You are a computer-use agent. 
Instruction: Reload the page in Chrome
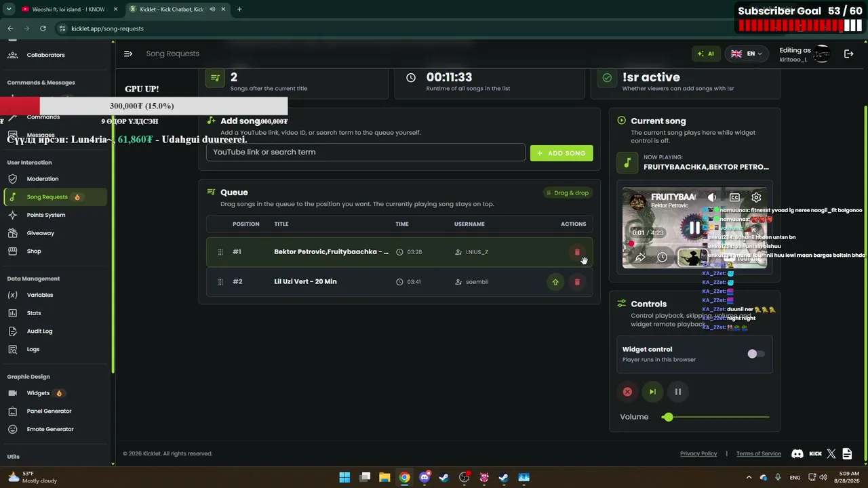tap(43, 28)
